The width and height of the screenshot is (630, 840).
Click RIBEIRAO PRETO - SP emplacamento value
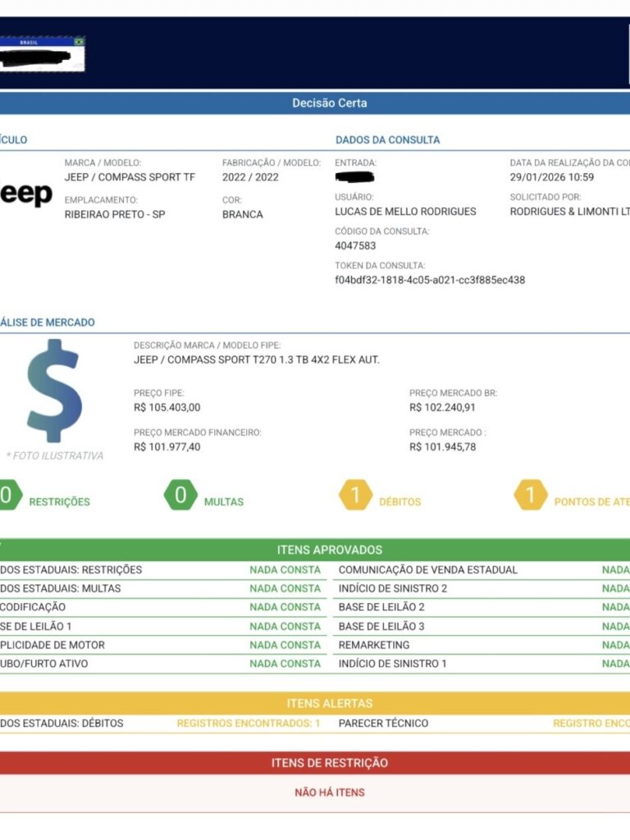tap(115, 214)
